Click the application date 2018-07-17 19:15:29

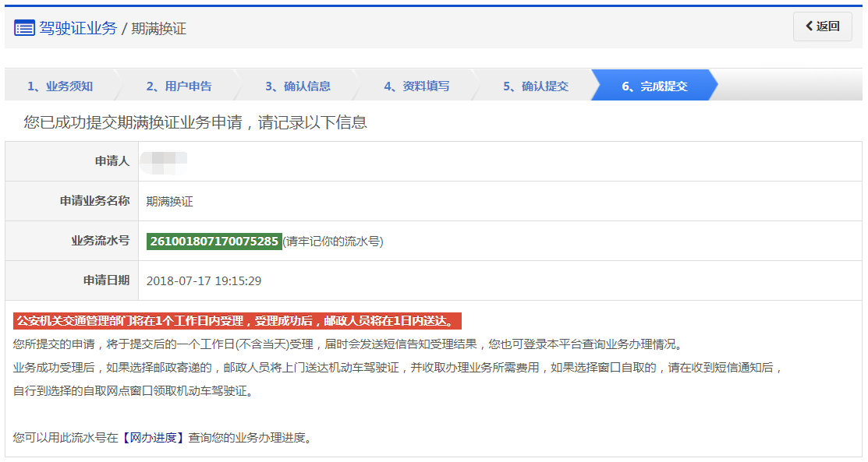pyautogui.click(x=204, y=281)
